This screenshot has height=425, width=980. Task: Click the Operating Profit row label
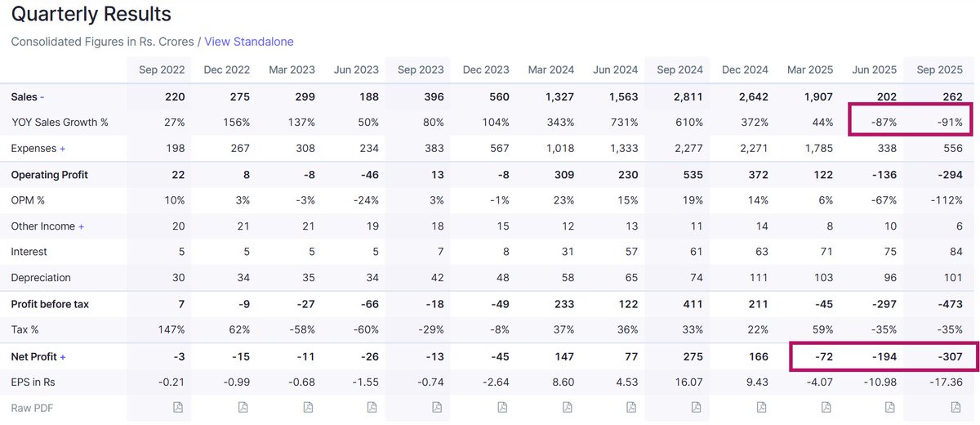[x=49, y=175]
